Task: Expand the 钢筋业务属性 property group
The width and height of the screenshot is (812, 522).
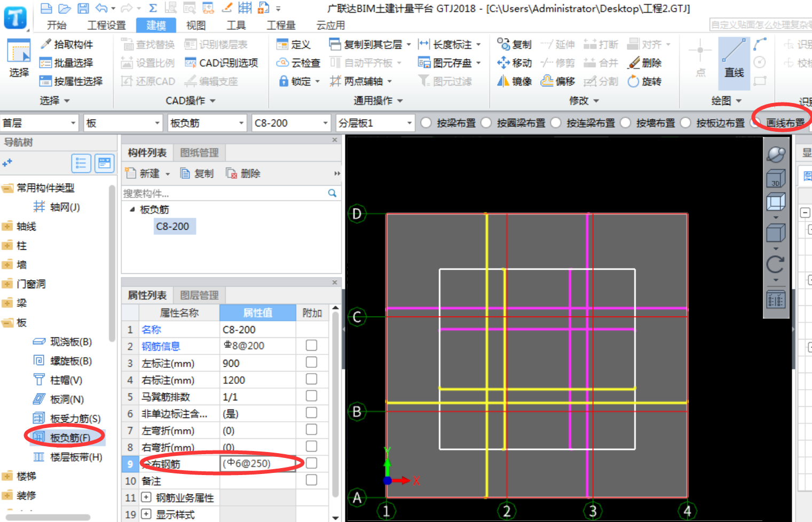Action: click(x=146, y=497)
